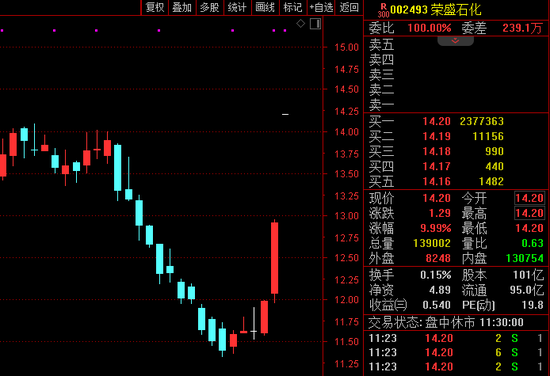Screen dimensions: 550x376
Task: Click the 标记 mark button
Action: pos(293,7)
